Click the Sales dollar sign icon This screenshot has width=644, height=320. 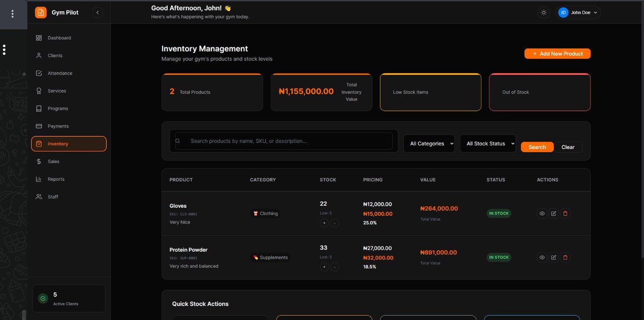click(39, 162)
